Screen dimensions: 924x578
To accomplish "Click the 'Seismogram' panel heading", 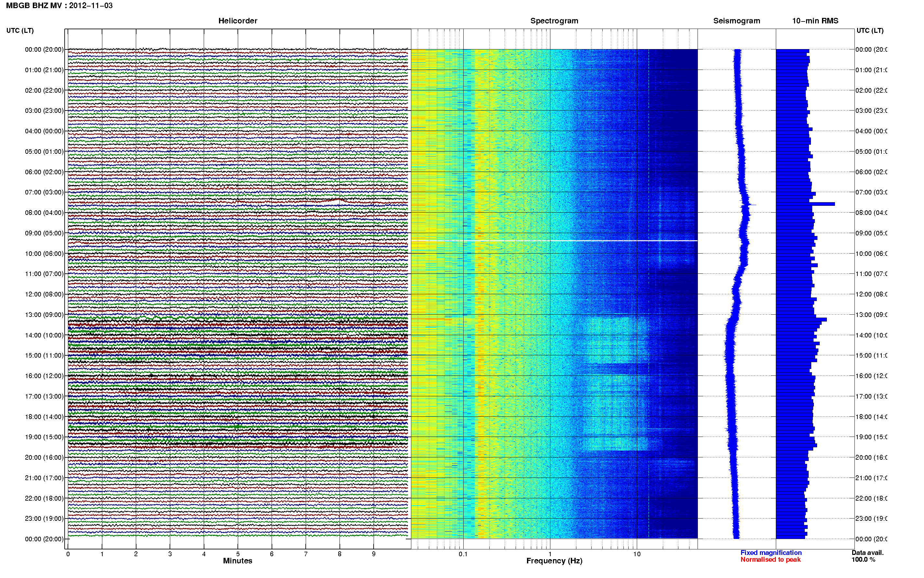I will [x=737, y=21].
